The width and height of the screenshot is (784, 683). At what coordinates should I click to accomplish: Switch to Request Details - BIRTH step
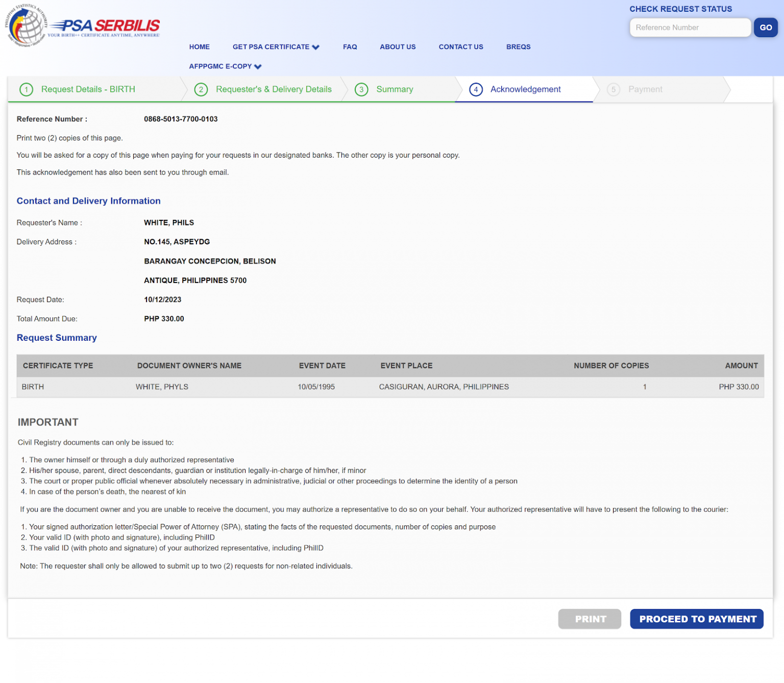click(x=88, y=90)
